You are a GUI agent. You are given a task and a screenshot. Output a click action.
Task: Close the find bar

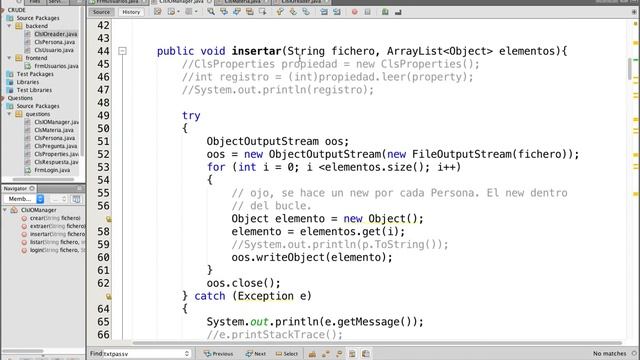coord(634,353)
